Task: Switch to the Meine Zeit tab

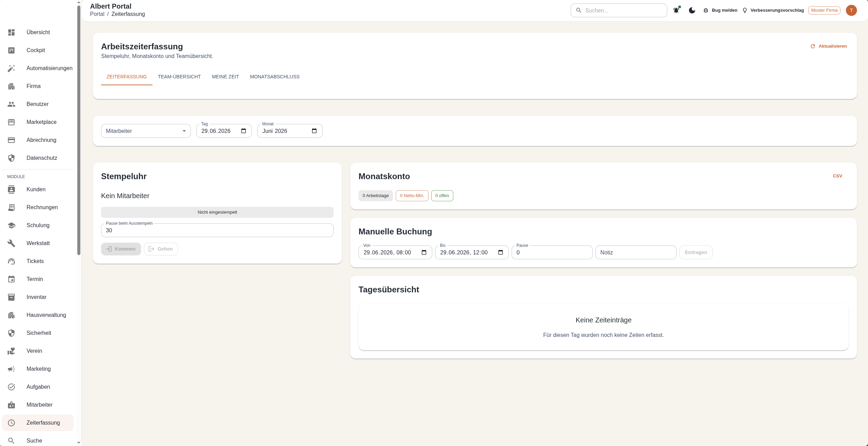Action: pyautogui.click(x=225, y=77)
